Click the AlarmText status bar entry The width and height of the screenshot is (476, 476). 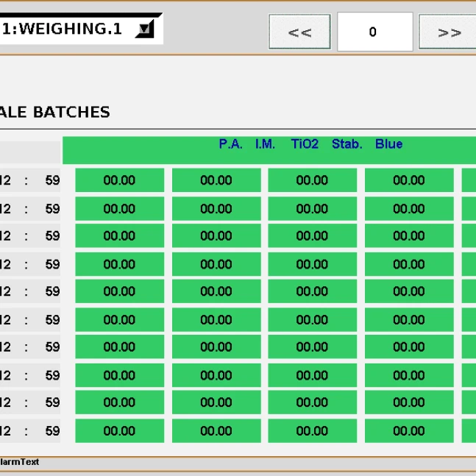pyautogui.click(x=19, y=462)
